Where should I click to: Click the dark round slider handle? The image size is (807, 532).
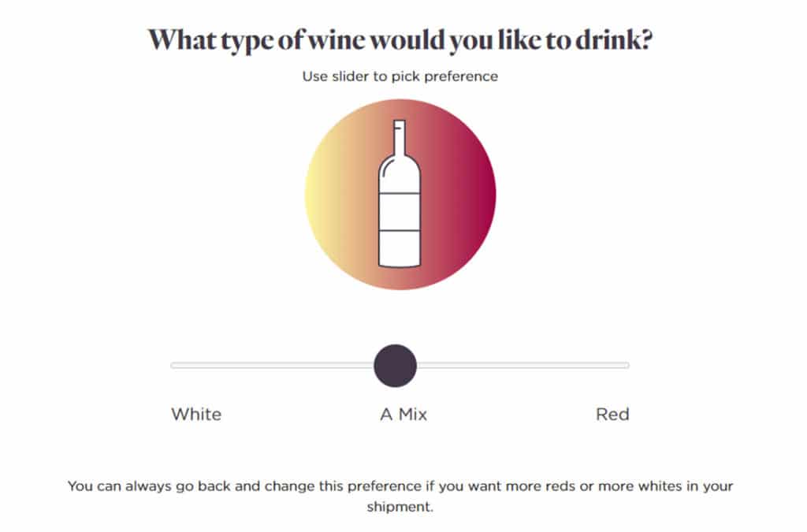(396, 366)
